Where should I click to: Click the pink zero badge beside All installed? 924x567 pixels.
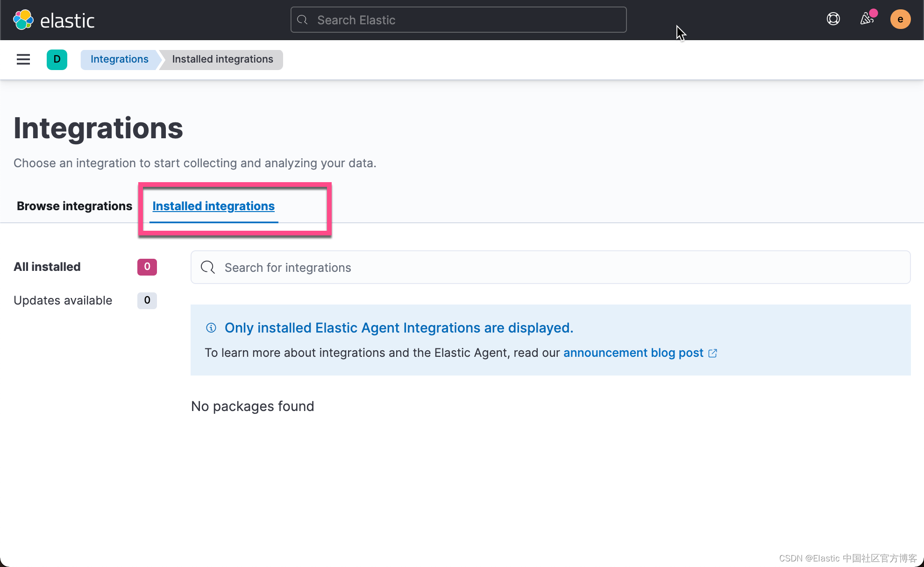coord(147,267)
